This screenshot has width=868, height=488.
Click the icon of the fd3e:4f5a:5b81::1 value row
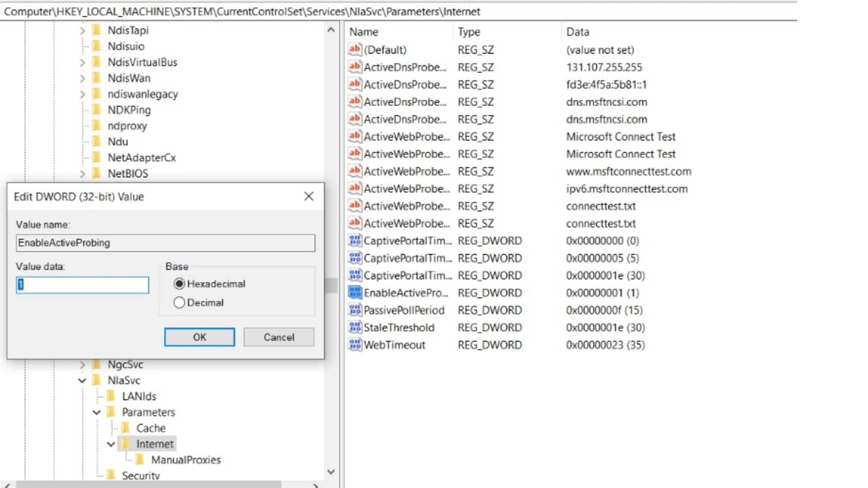tap(355, 85)
